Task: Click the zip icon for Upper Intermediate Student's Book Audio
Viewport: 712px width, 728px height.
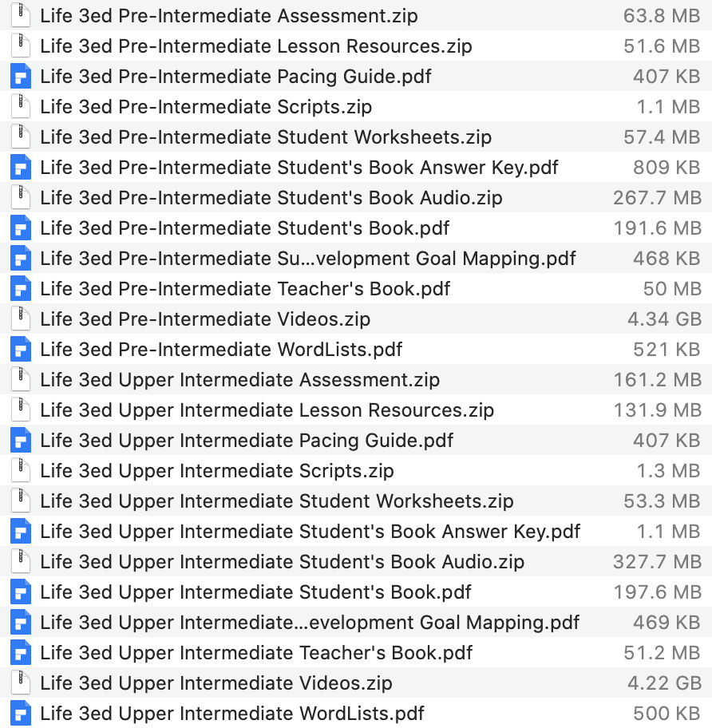Action: coord(20,562)
